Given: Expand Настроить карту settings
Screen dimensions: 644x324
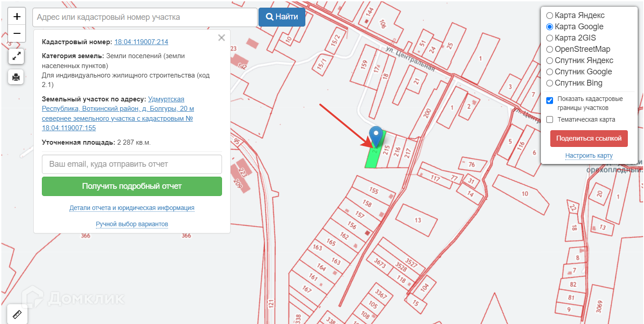Looking at the screenshot, I should click(x=589, y=155).
